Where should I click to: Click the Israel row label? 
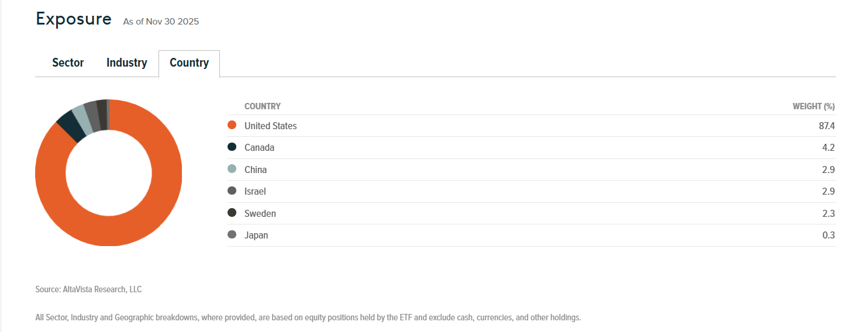coord(255,191)
